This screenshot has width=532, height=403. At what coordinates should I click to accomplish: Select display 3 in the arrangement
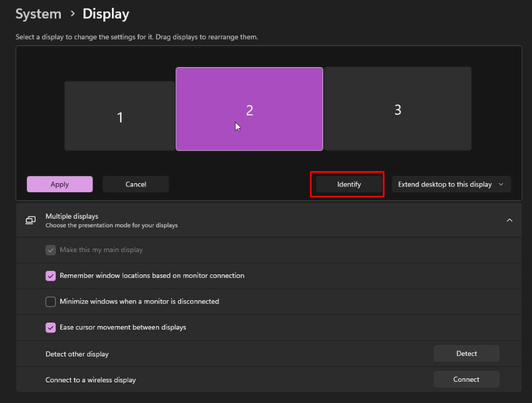(397, 109)
